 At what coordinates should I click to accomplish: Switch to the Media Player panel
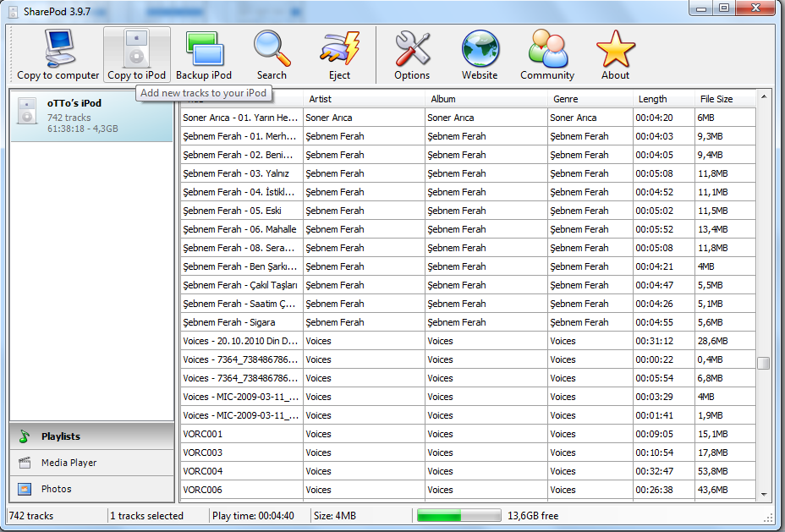(91, 463)
